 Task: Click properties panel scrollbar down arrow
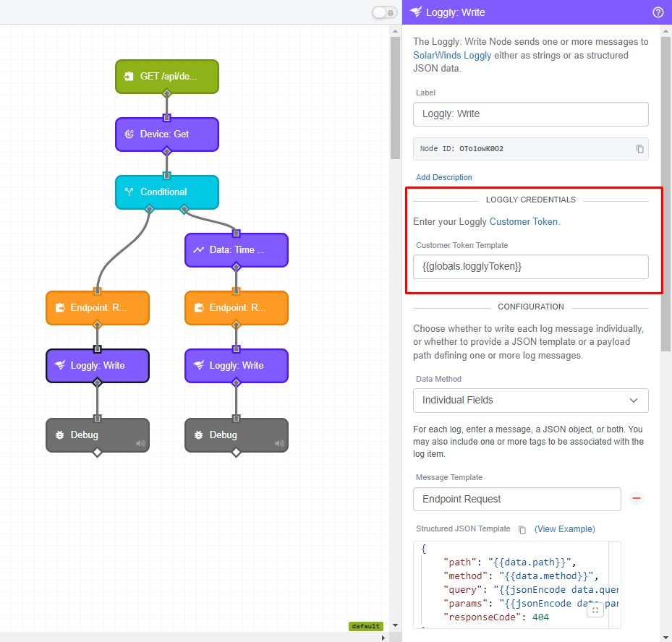[x=665, y=637]
